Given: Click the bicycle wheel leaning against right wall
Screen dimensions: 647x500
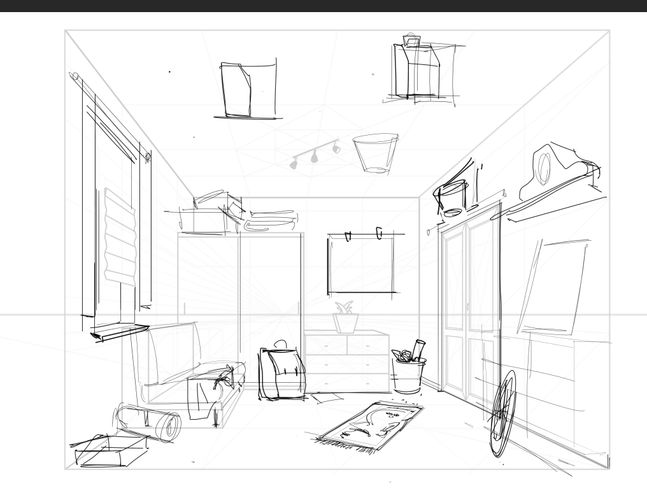Looking at the screenshot, I should pos(503,413).
